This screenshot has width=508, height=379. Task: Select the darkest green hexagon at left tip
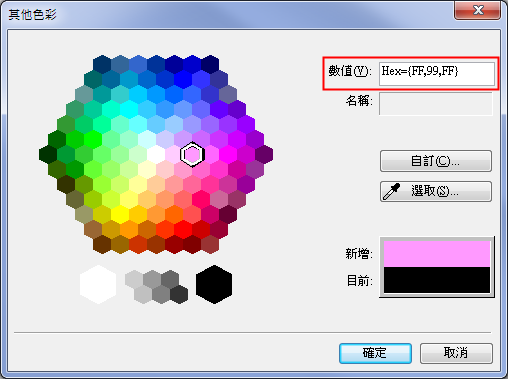coord(48,154)
